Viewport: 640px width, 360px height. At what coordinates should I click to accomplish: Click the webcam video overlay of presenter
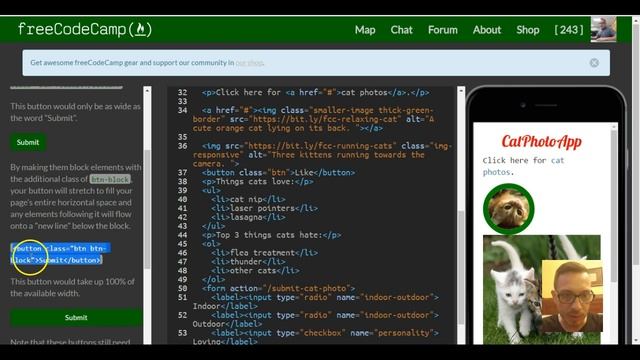572,296
